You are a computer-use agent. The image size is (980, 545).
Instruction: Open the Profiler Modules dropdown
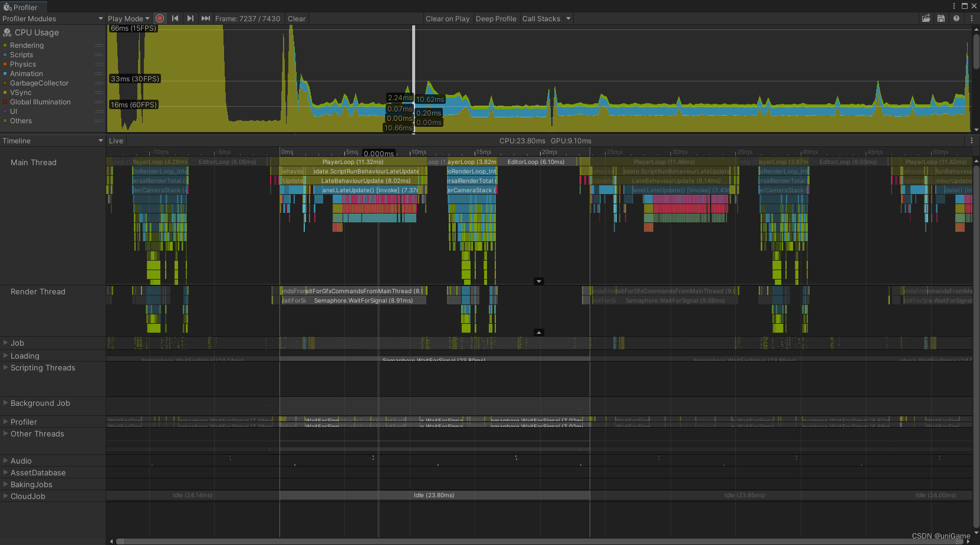[52, 19]
